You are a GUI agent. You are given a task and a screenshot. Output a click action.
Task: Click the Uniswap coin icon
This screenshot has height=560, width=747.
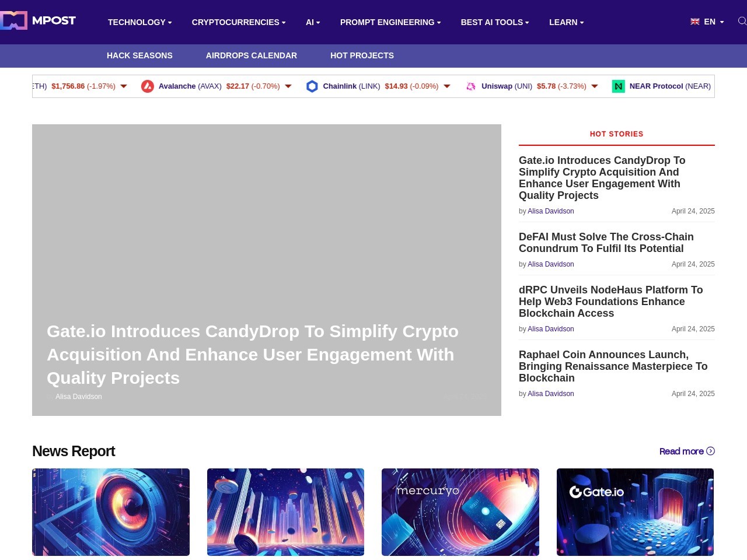(471, 86)
